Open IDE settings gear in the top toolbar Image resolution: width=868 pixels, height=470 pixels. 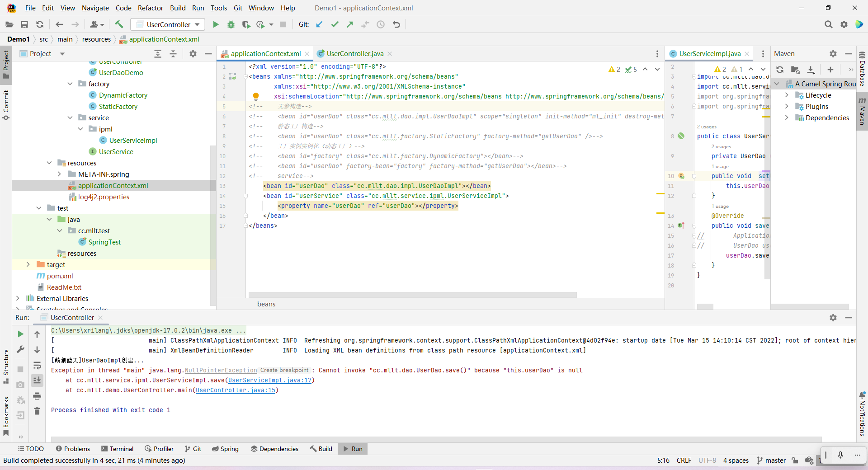click(844, 24)
